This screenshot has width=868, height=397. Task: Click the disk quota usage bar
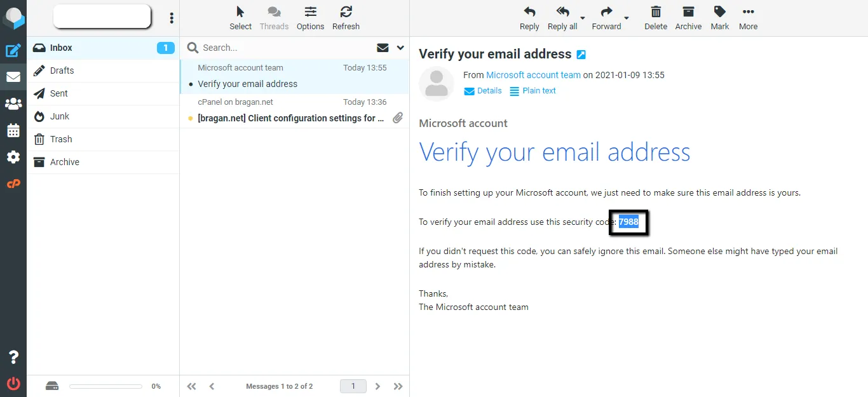[x=105, y=386]
